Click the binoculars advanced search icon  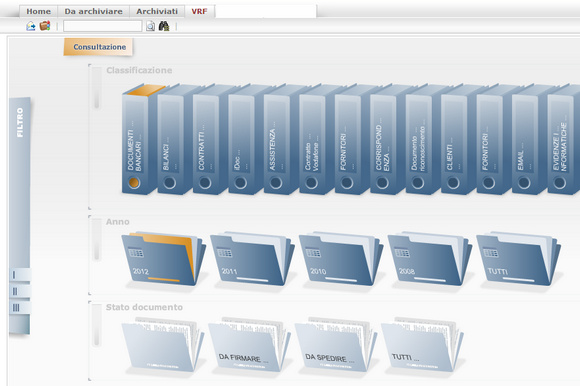(164, 26)
